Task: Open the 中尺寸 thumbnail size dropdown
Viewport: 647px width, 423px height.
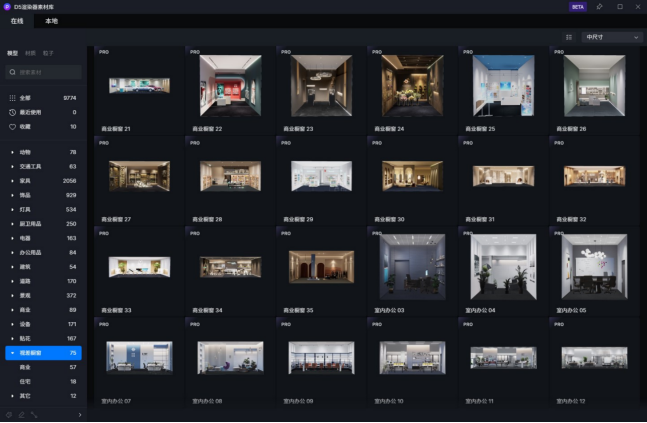Action: pyautogui.click(x=611, y=37)
